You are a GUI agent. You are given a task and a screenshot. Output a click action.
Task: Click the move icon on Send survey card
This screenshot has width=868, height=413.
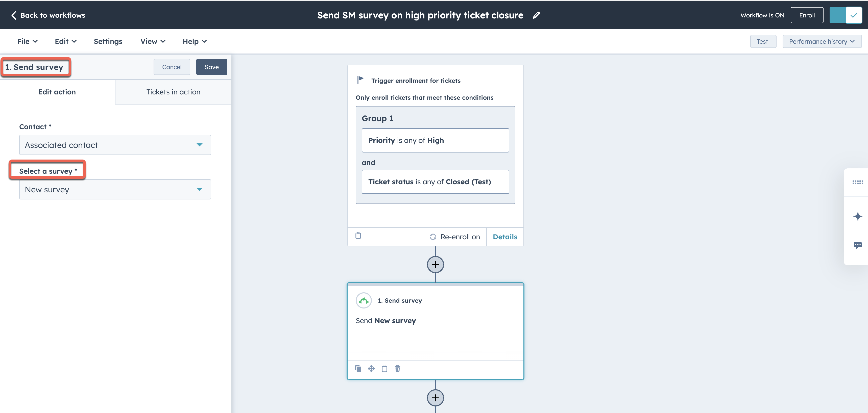pos(371,369)
